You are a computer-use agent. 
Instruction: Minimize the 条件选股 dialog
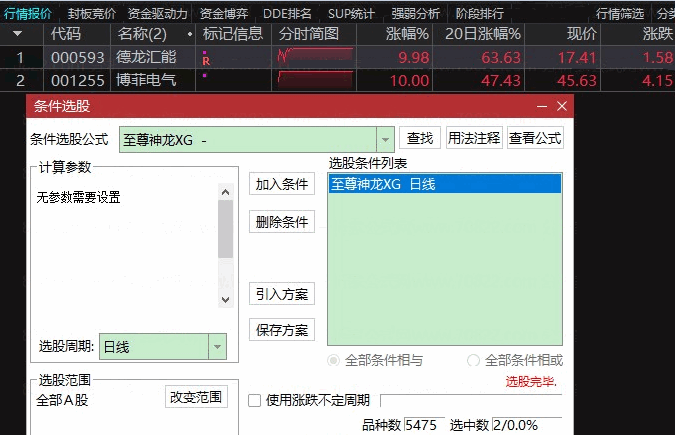pos(542,106)
